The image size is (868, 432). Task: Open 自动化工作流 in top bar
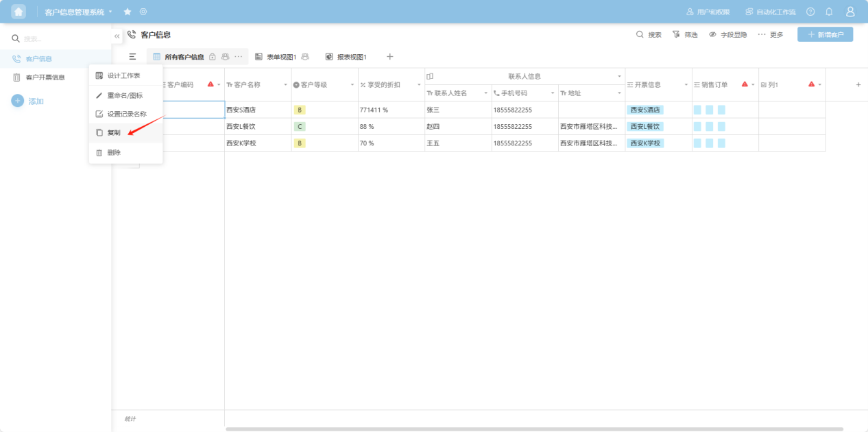(771, 12)
